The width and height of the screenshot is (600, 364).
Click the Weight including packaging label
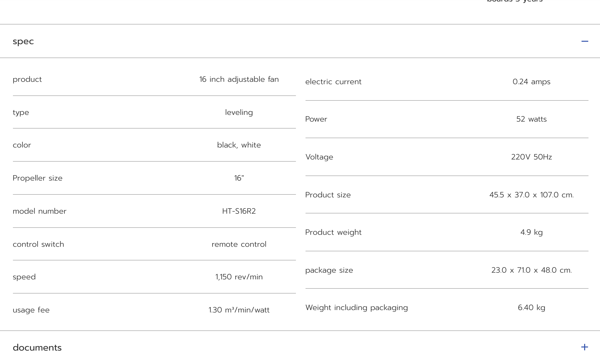pyautogui.click(x=357, y=308)
